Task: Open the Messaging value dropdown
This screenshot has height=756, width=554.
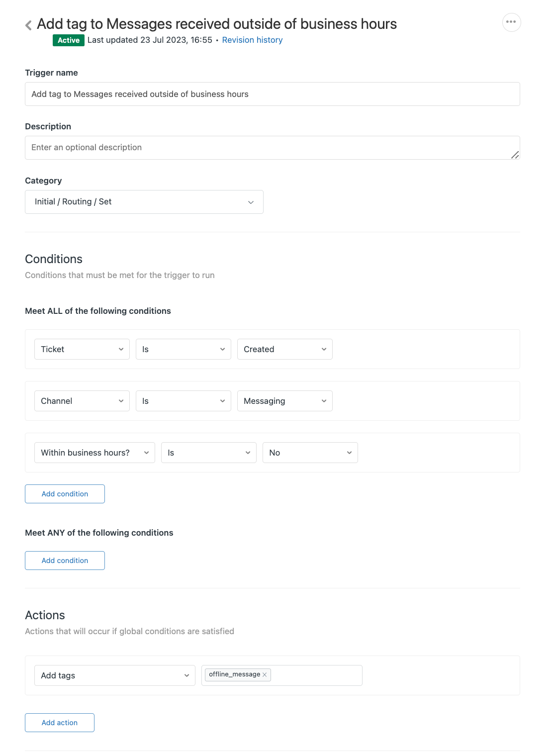Action: coord(285,401)
